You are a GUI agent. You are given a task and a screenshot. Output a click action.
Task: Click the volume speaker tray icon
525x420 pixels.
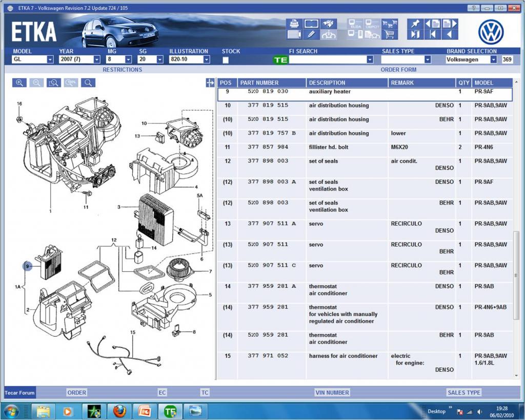(x=480, y=412)
